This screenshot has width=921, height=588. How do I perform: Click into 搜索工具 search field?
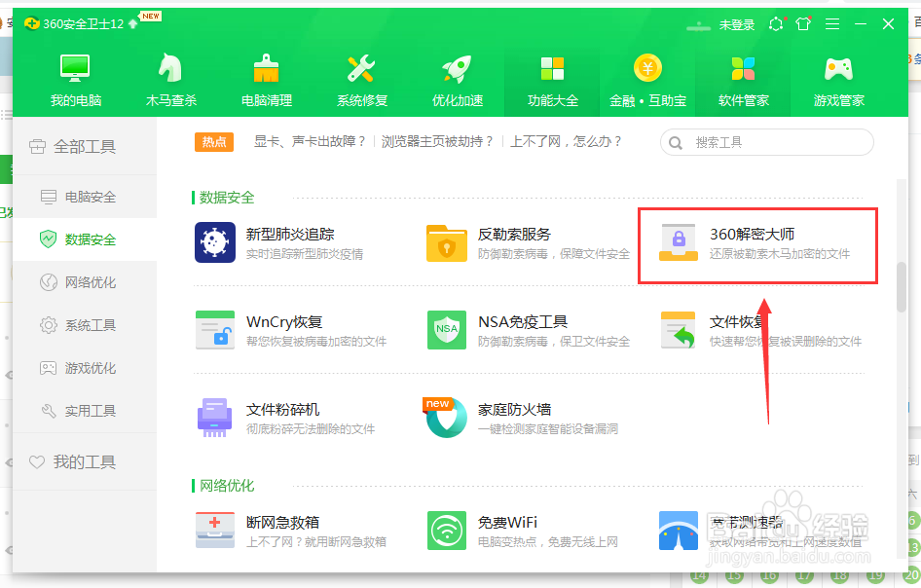pos(766,142)
